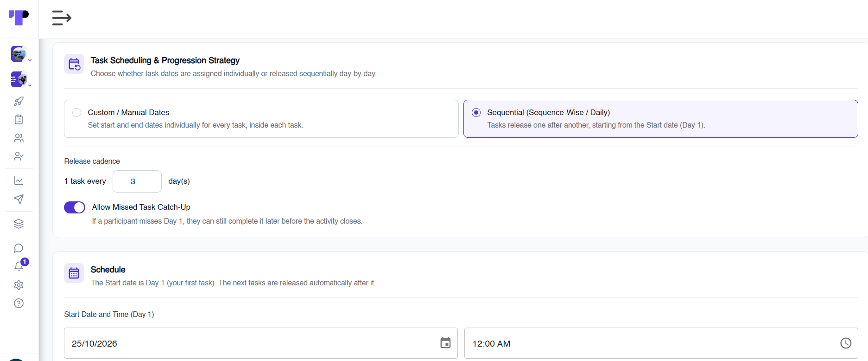Screen dimensions: 868x361
Task: Open the notifications bell icon
Action: 19,266
